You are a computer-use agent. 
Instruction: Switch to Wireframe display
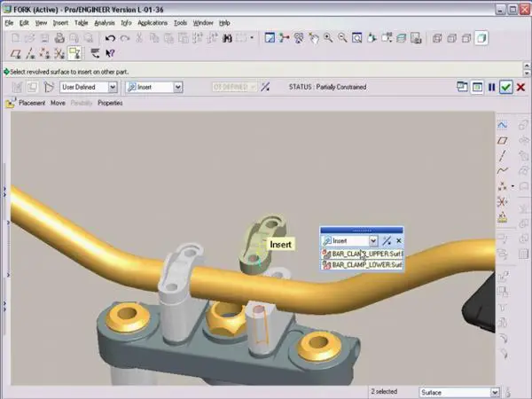point(437,38)
